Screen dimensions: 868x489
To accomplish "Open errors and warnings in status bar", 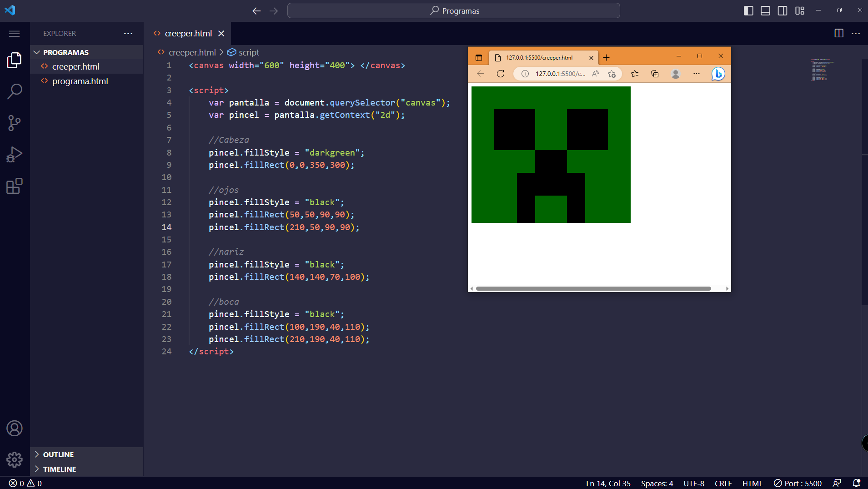I will (25, 483).
